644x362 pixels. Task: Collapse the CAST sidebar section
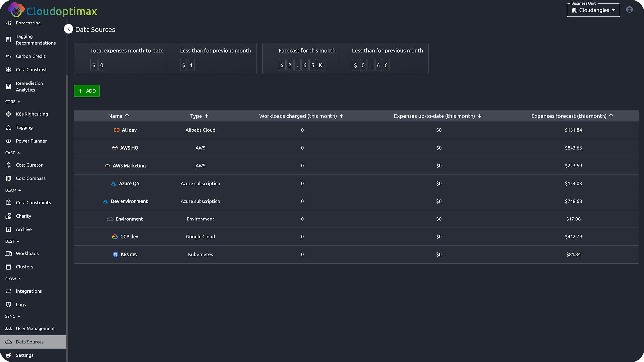click(12, 153)
